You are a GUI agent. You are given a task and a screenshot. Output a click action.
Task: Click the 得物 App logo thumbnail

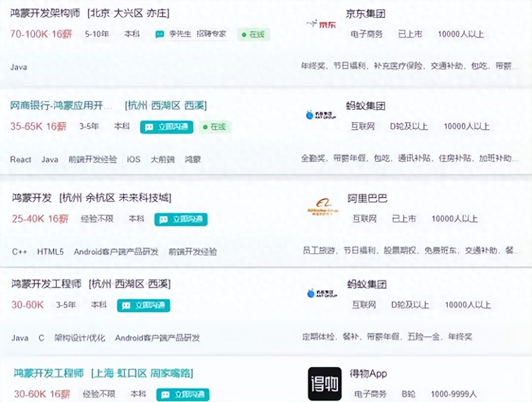click(x=324, y=383)
